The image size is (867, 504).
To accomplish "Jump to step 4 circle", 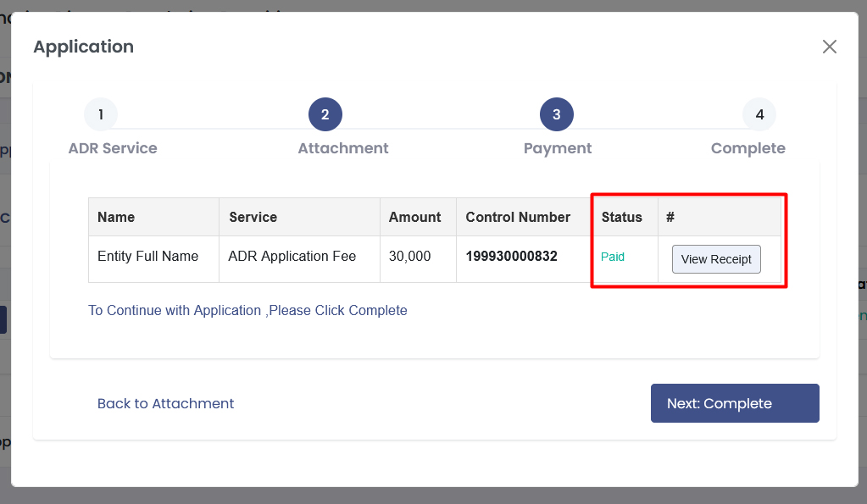I will point(759,114).
